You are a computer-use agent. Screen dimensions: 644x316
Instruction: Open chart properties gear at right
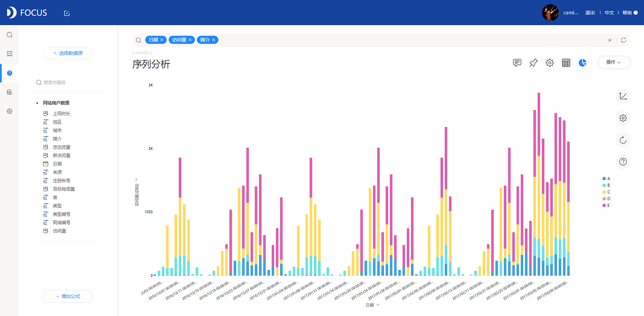pos(623,118)
